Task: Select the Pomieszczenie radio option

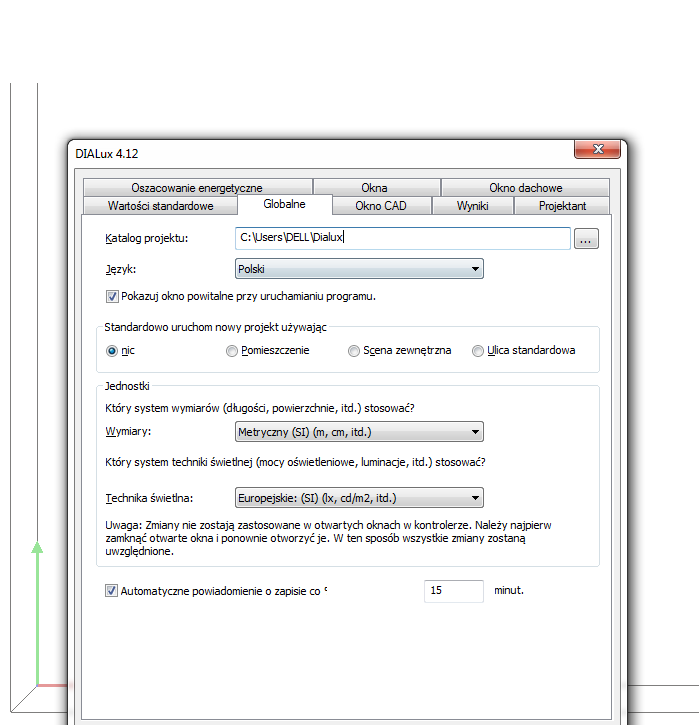Action: 232,351
